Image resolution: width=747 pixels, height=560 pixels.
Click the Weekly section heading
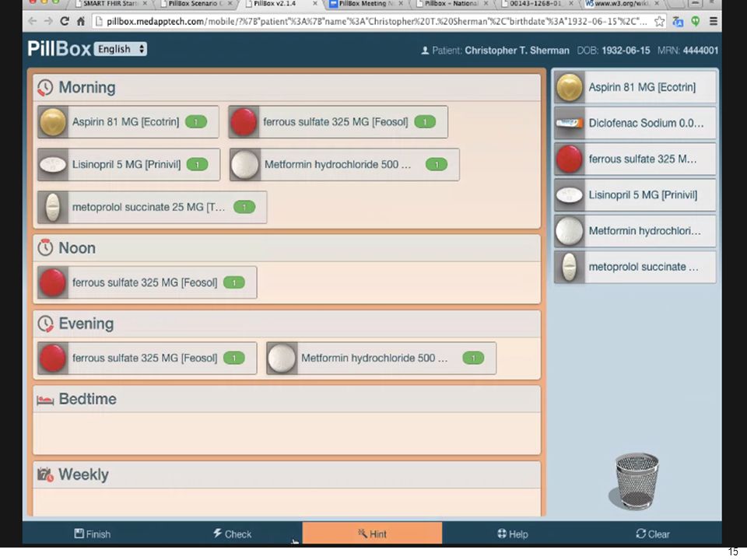(83, 474)
